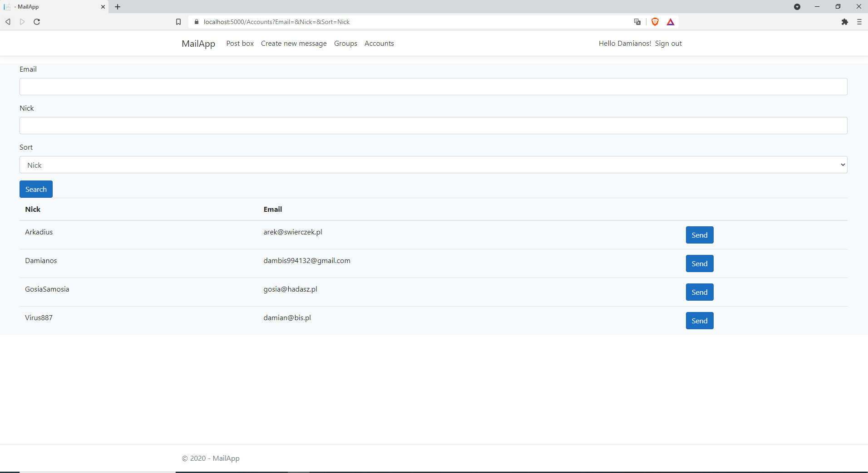Navigate to Accounts page
Viewport: 868px width, 473px height.
(379, 44)
